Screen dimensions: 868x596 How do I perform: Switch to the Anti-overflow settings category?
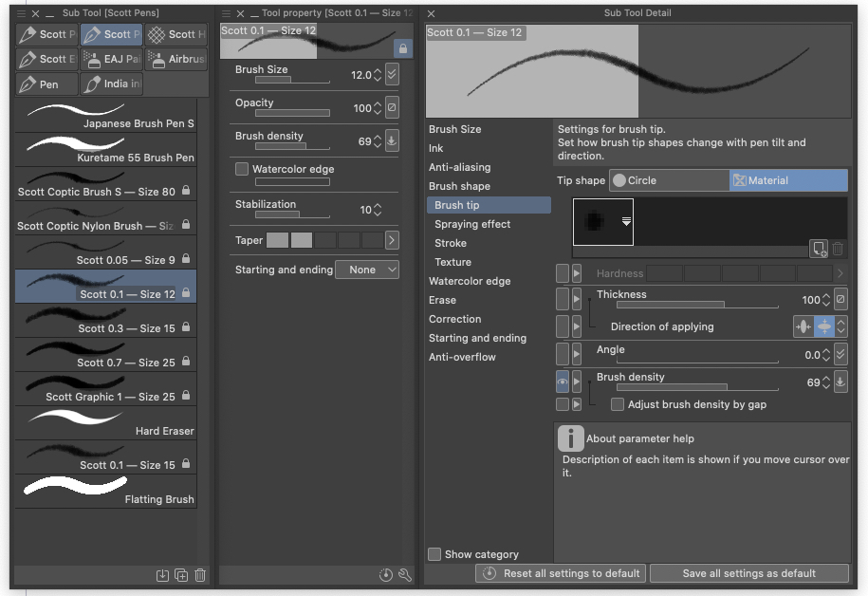click(462, 357)
